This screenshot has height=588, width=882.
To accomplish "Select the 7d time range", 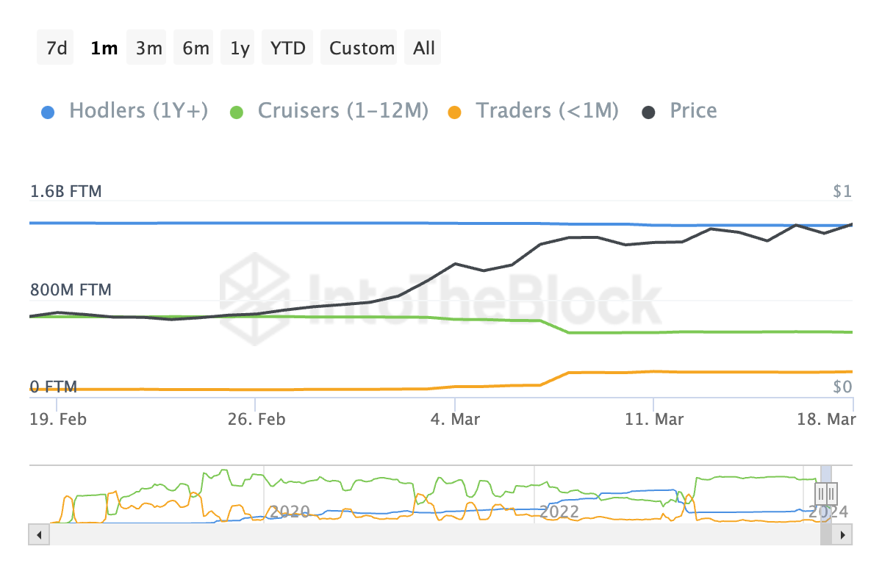I will (57, 49).
